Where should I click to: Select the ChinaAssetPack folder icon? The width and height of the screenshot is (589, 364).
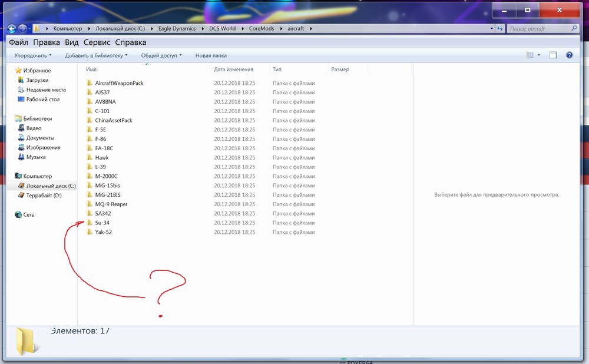tap(90, 120)
